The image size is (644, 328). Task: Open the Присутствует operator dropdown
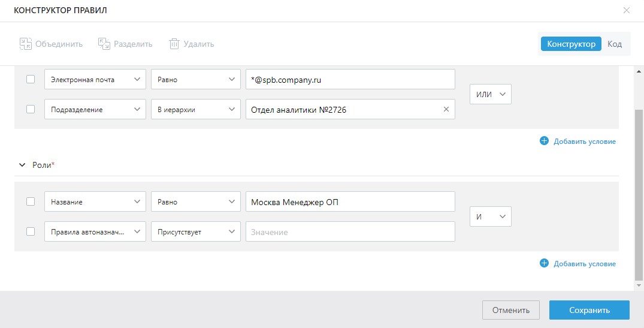(x=195, y=232)
